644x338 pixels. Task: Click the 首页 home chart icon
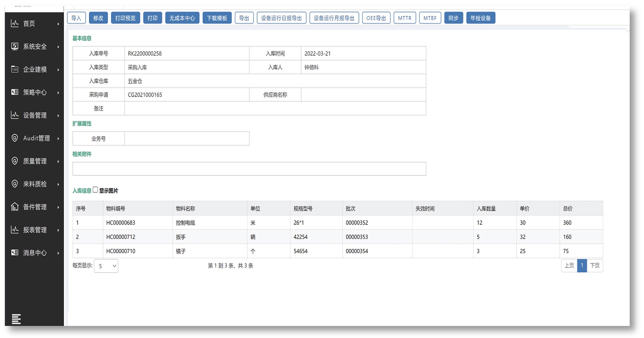tap(15, 23)
